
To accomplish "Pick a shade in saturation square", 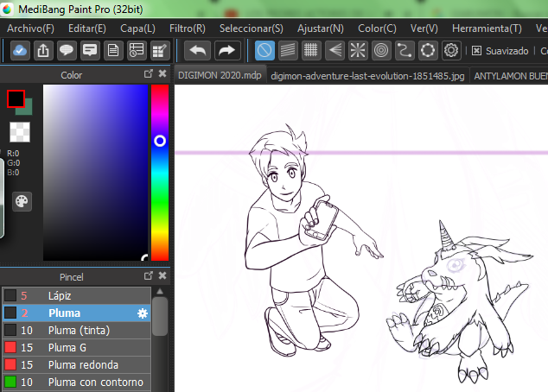I will tap(95, 173).
